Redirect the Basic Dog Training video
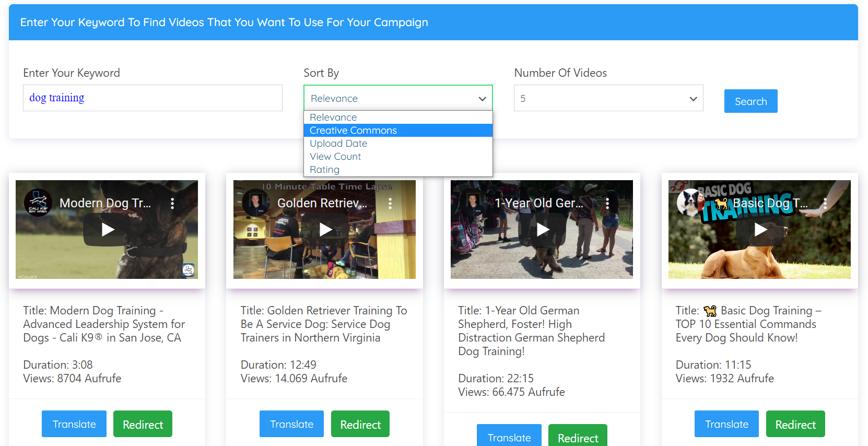The width and height of the screenshot is (868, 446). pyautogui.click(x=795, y=424)
